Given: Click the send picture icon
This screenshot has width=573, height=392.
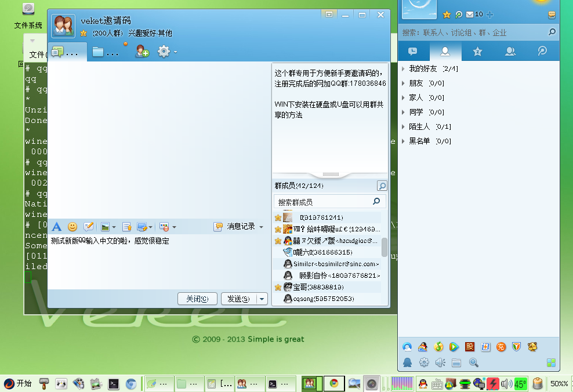Looking at the screenshot, I should click(x=105, y=227).
